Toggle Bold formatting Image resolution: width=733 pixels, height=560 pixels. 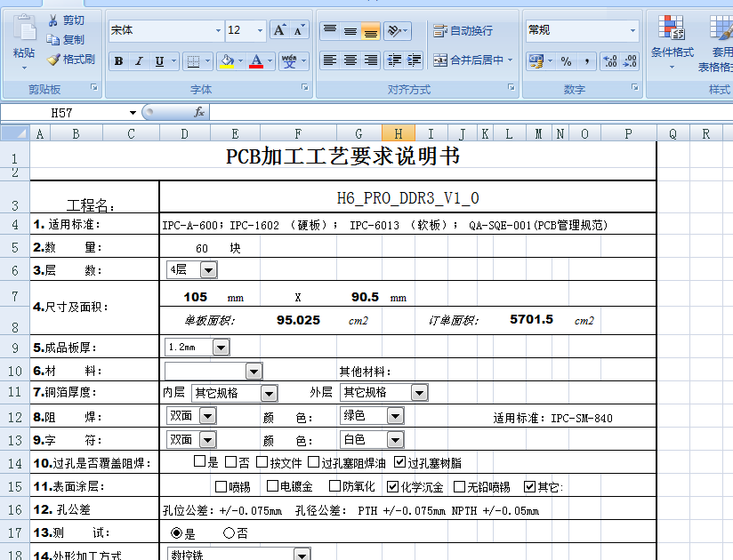coord(118,61)
